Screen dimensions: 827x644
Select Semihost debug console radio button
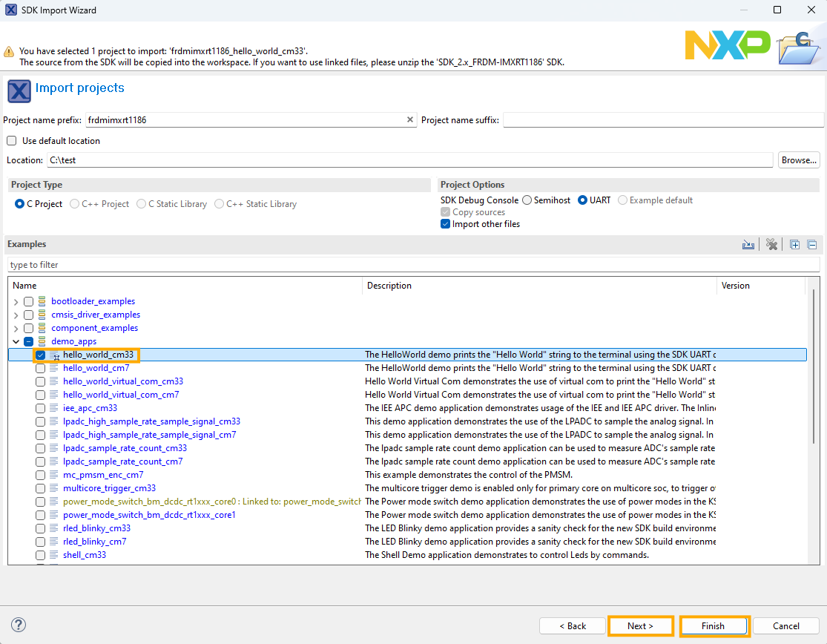527,200
